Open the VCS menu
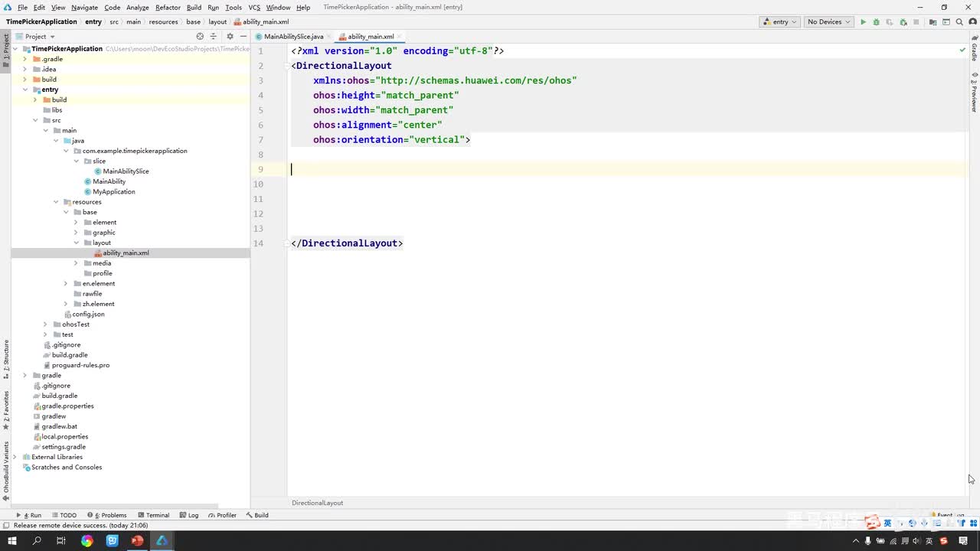The image size is (980, 551). tap(254, 8)
